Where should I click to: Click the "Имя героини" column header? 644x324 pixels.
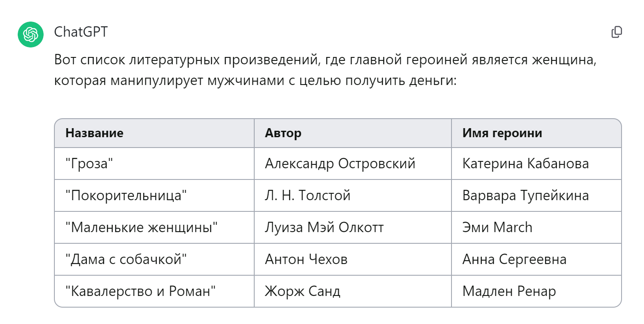point(502,133)
